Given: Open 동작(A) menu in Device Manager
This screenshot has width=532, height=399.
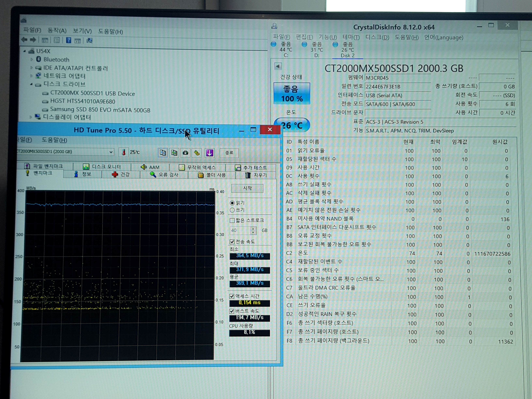Looking at the screenshot, I should tap(57, 30).
